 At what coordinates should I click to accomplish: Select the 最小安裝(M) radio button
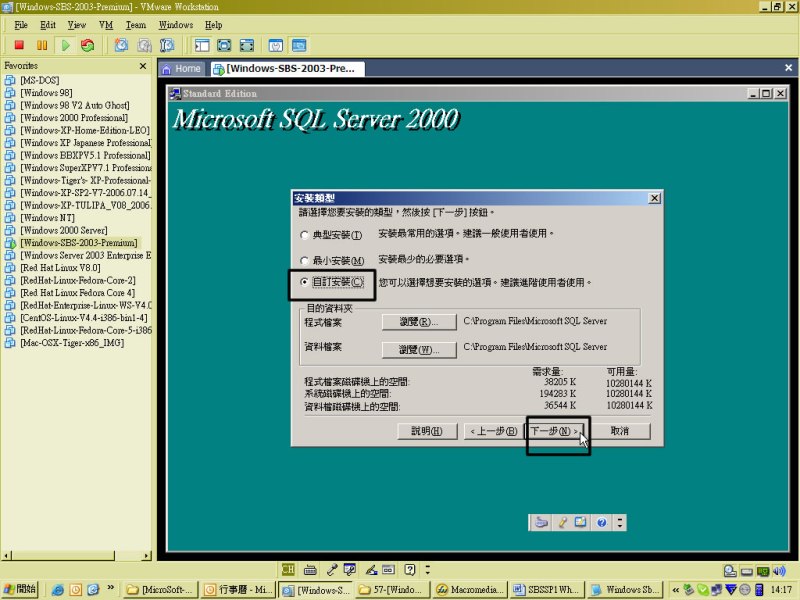pyautogui.click(x=304, y=261)
